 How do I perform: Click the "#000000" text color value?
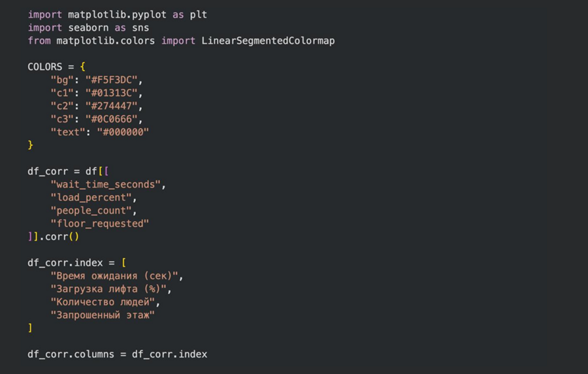pyautogui.click(x=123, y=132)
